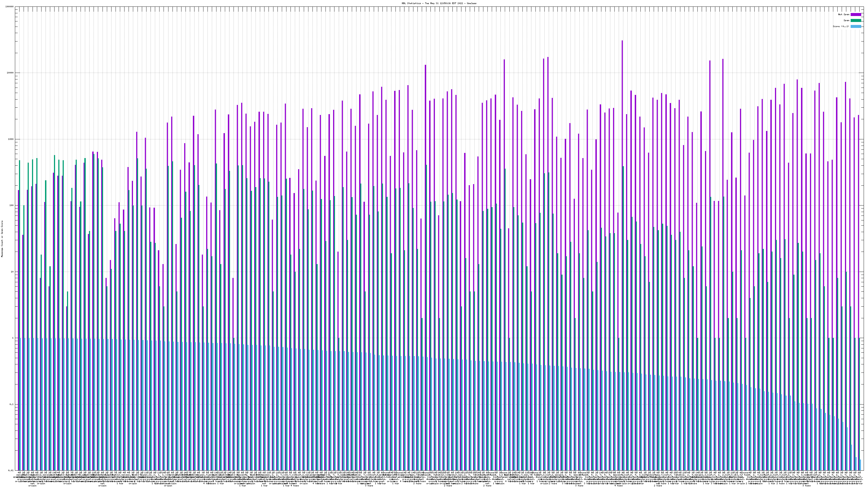Click the RBL Statistics chart title
868x488 pixels.
point(439,3)
